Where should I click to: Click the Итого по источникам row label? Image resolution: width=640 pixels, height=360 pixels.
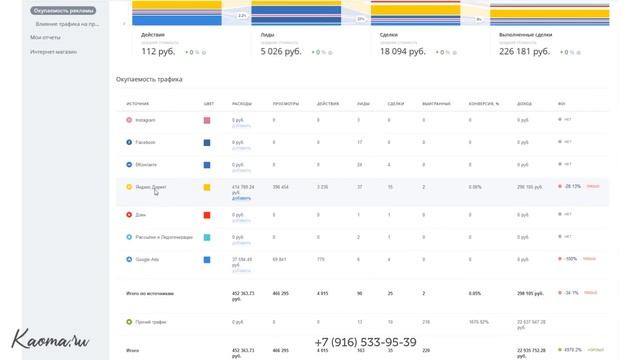(x=150, y=293)
